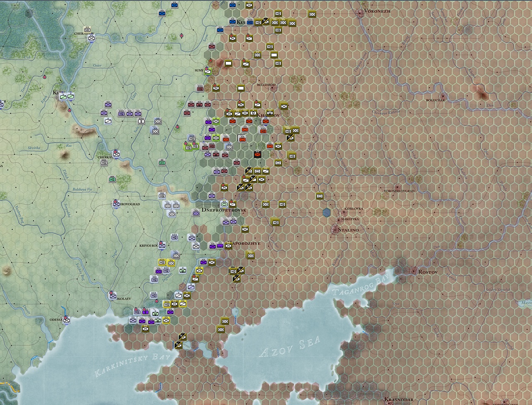Click the Stalino city label

pyautogui.click(x=349, y=229)
